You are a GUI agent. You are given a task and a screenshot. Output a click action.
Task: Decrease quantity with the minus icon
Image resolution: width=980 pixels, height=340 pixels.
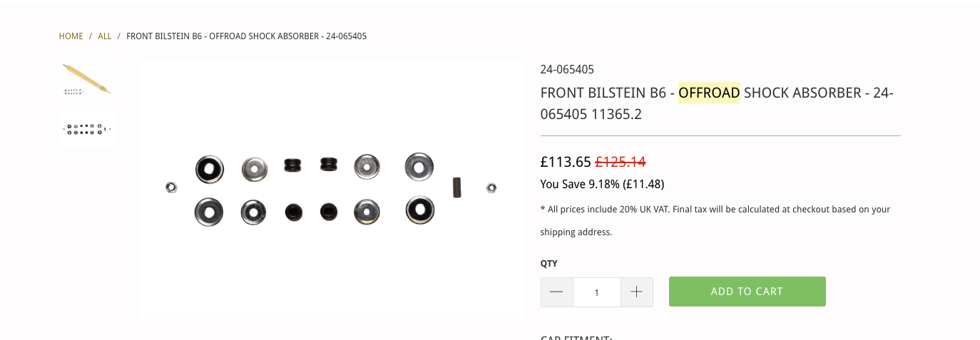(557, 292)
